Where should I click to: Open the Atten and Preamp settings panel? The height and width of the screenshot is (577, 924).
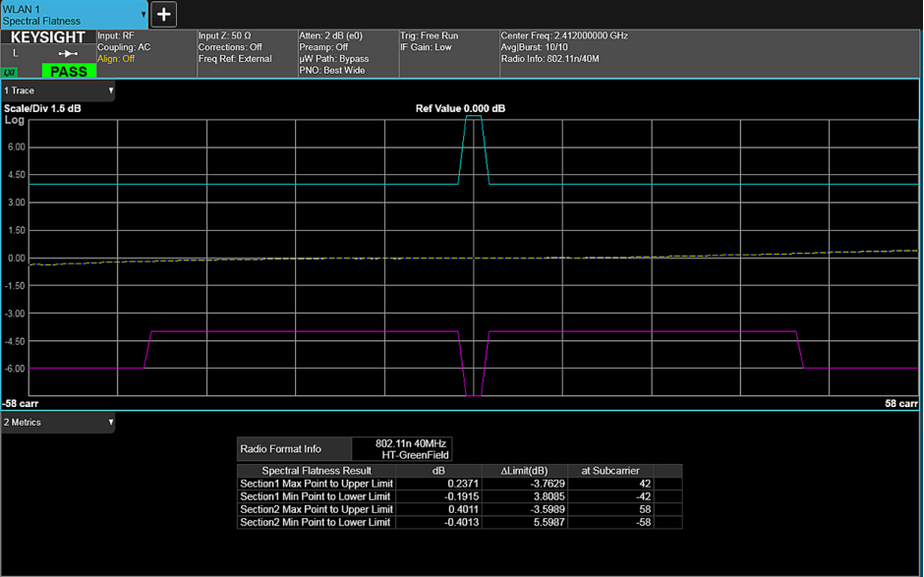346,53
